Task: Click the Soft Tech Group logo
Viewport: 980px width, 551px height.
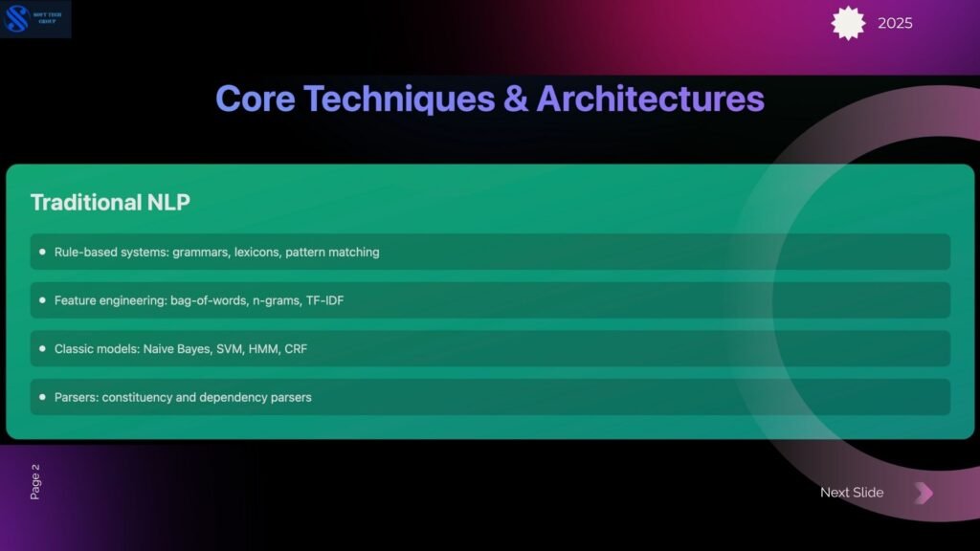Action: point(36,19)
